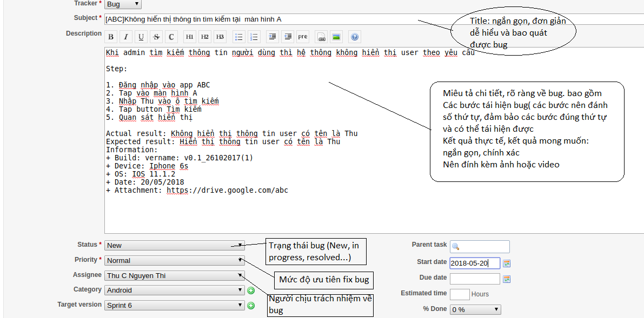The width and height of the screenshot is (644, 318).
Task: Click the remove quote outdent icon
Action: (x=288, y=37)
